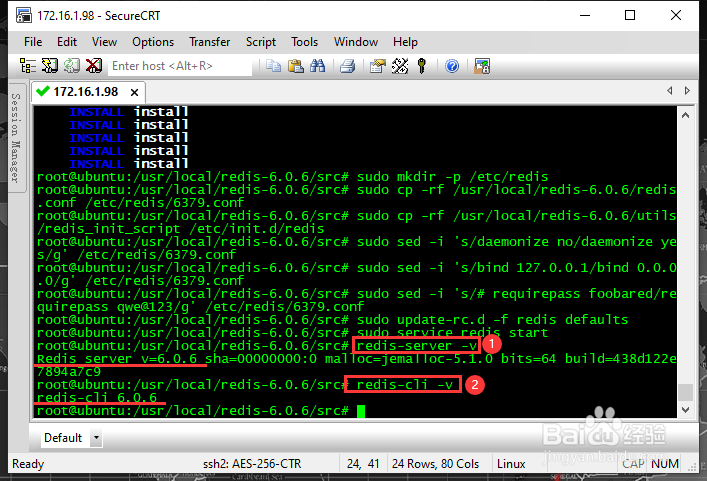Click the Reconnect toolbar icon

click(x=72, y=66)
